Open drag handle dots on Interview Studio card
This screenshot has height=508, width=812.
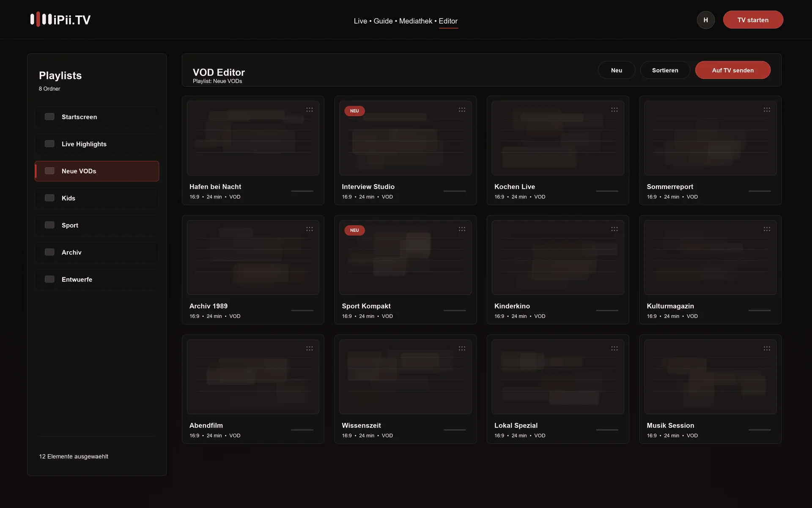coord(462,110)
